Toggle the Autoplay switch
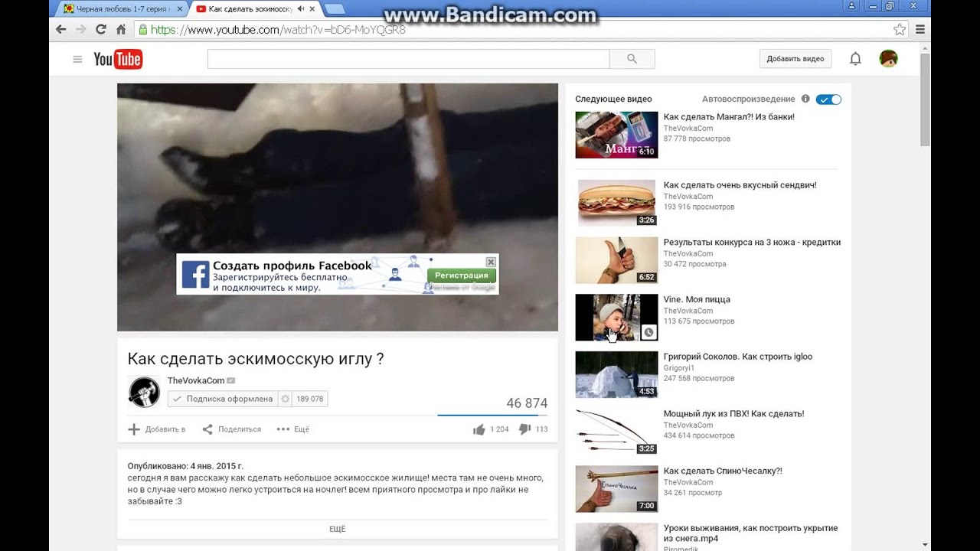This screenshot has height=551, width=980. point(828,99)
